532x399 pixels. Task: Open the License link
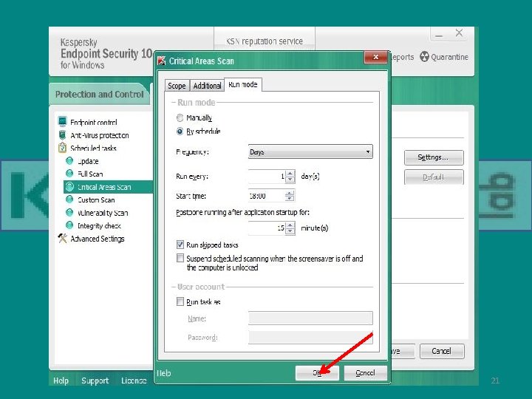click(x=134, y=381)
